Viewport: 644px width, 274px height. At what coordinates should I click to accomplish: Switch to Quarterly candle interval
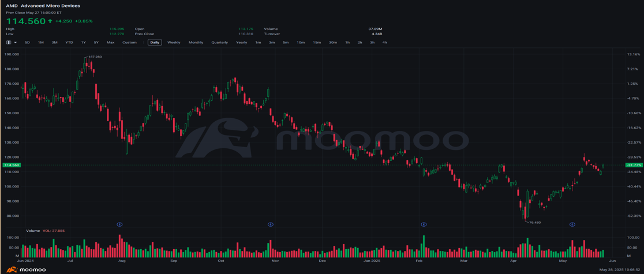pyautogui.click(x=220, y=42)
